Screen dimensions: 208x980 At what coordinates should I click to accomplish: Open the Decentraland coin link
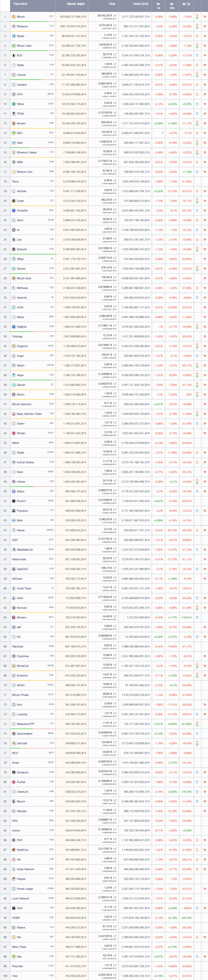[x=24, y=734]
